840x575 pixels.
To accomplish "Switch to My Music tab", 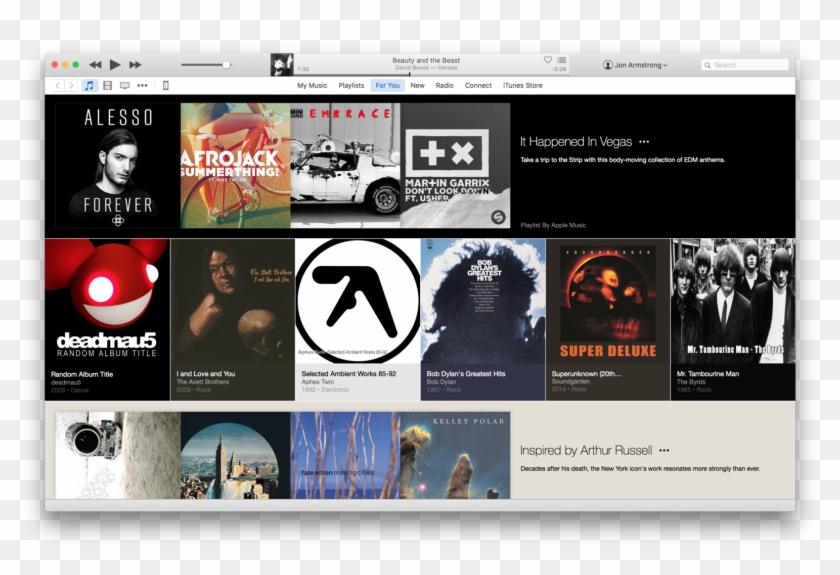I will [x=312, y=85].
